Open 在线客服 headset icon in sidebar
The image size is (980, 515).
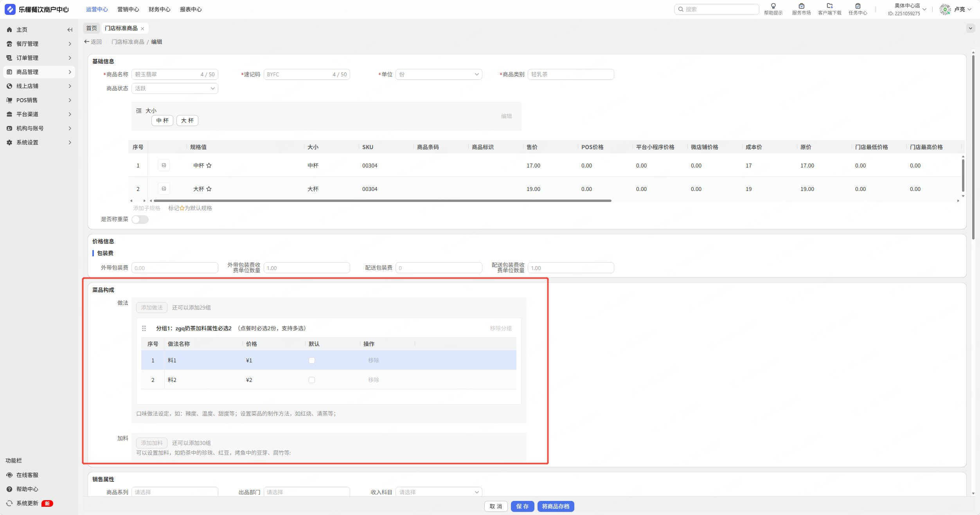click(9, 475)
